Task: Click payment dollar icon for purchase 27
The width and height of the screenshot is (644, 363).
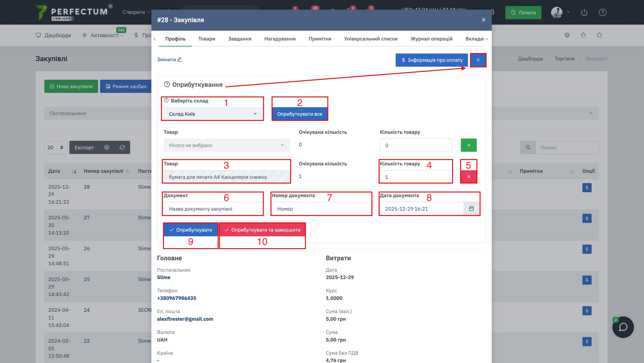Action: 586,218
